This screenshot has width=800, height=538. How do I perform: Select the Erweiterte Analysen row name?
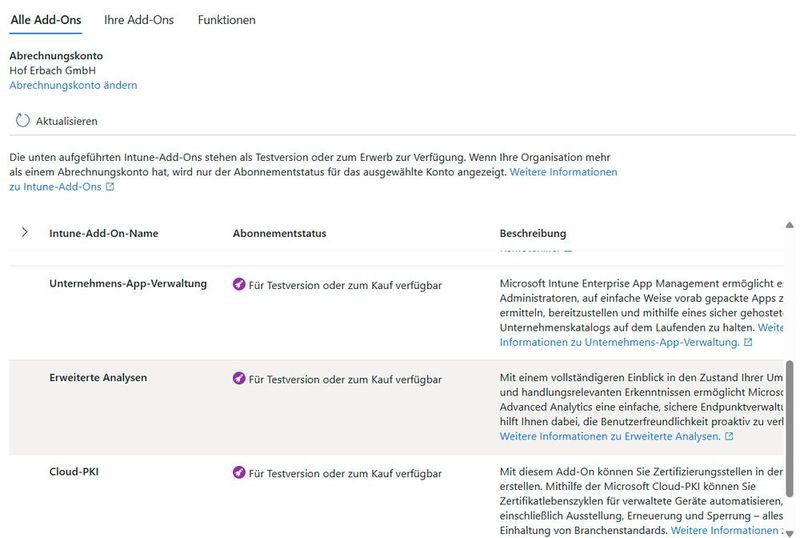click(x=98, y=378)
